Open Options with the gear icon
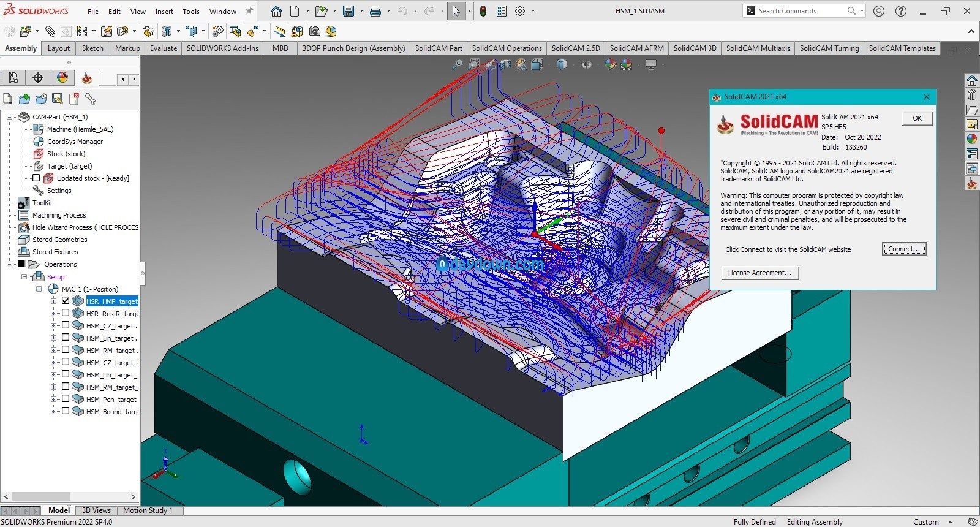Image resolution: width=980 pixels, height=527 pixels. tap(520, 11)
